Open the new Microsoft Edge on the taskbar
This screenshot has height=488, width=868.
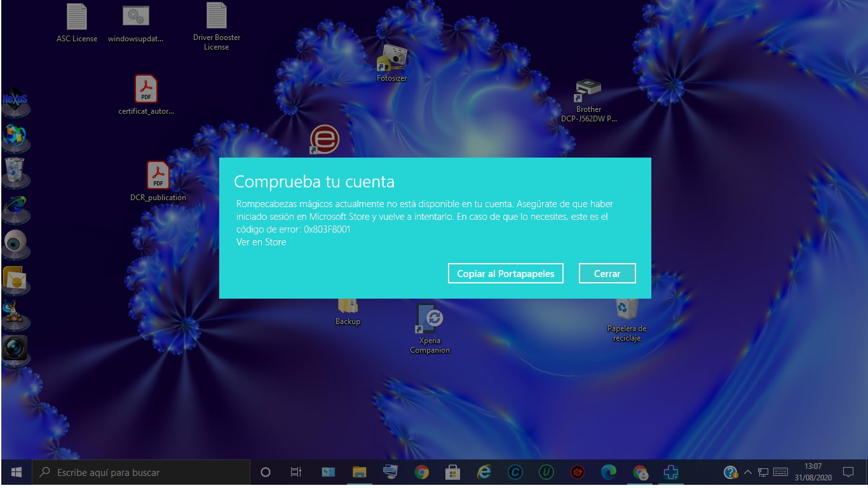pos(608,472)
